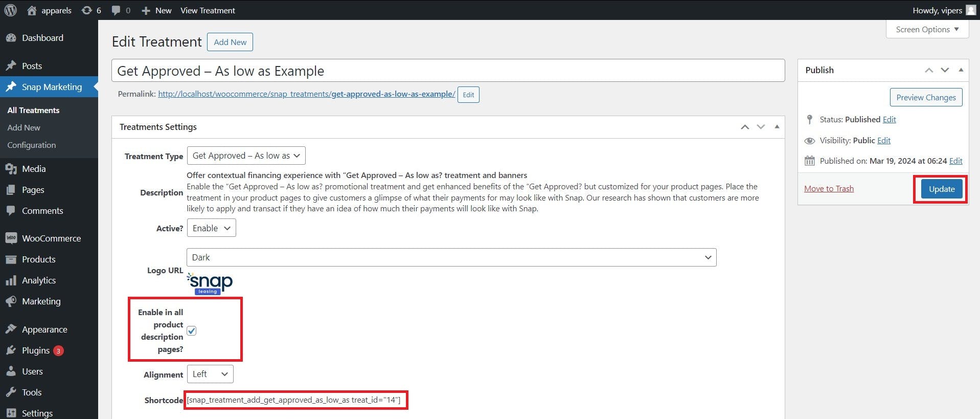Edit the Published on date
This screenshot has height=419, width=980.
pyautogui.click(x=955, y=161)
